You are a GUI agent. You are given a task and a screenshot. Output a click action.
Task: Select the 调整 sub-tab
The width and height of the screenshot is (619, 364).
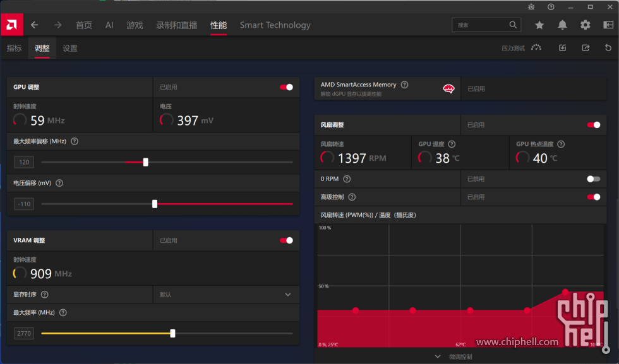pyautogui.click(x=42, y=48)
